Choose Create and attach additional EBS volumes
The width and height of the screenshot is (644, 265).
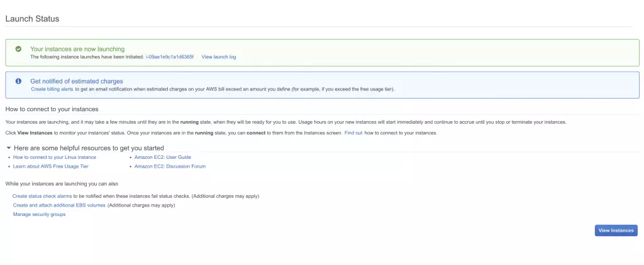tap(59, 205)
